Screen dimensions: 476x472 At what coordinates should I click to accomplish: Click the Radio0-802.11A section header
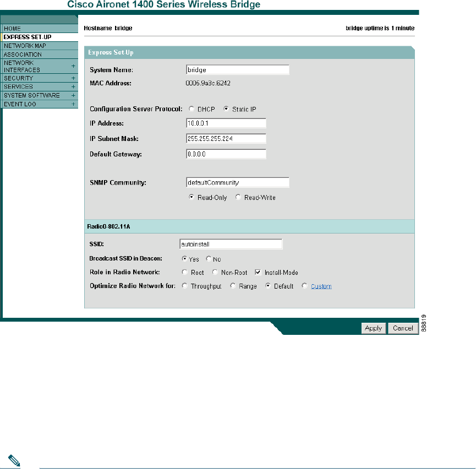[249, 226]
